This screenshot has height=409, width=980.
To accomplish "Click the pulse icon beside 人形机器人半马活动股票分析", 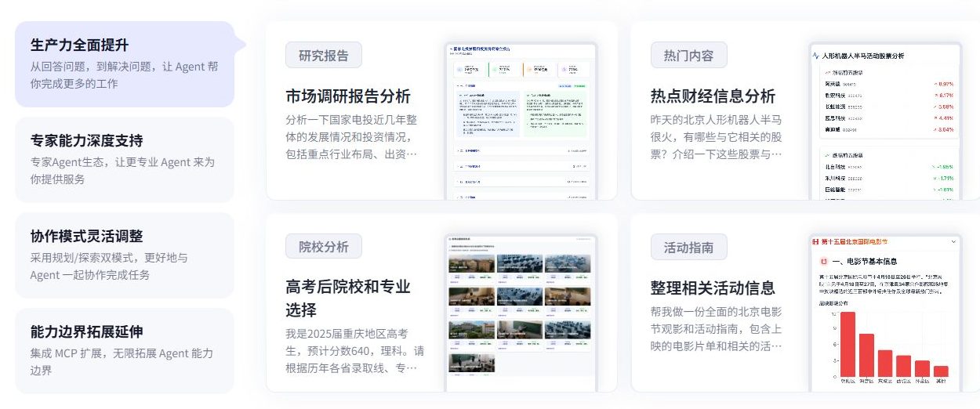I will (815, 56).
